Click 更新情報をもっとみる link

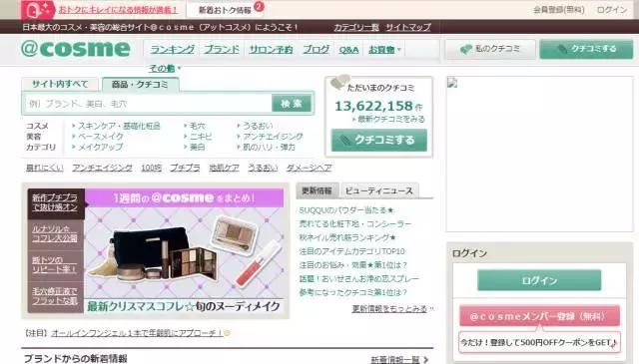[x=389, y=309]
